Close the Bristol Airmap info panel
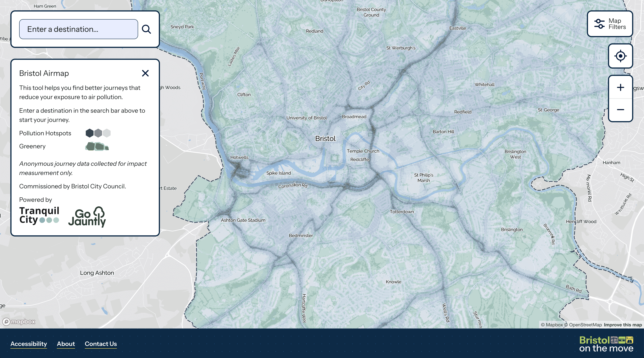The width and height of the screenshot is (644, 358). click(145, 73)
